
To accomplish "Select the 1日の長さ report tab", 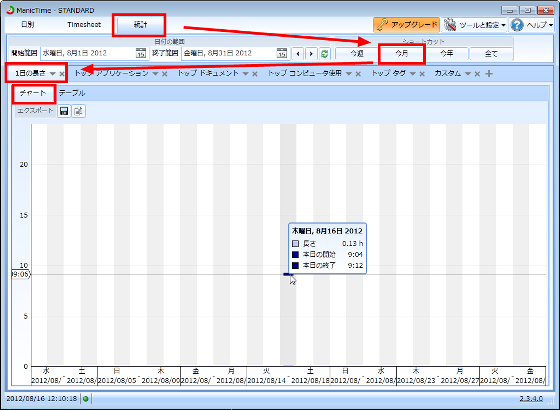I will click(30, 73).
